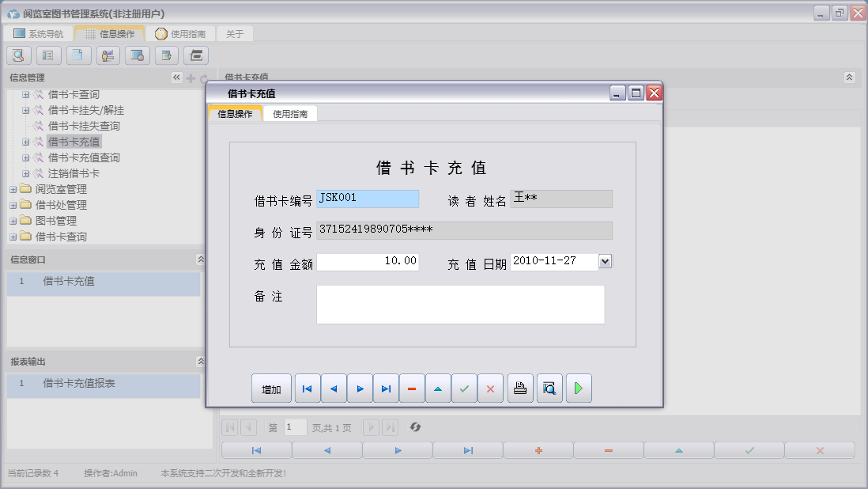Screen dimensions: 868x489
Task: Expand the 阅览室管理 folder node
Action: click(x=13, y=190)
